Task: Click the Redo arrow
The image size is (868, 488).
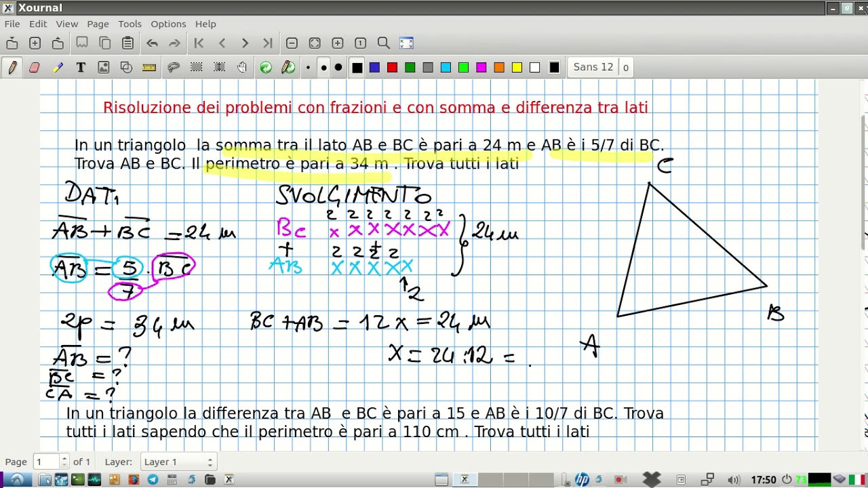Action: click(x=175, y=43)
